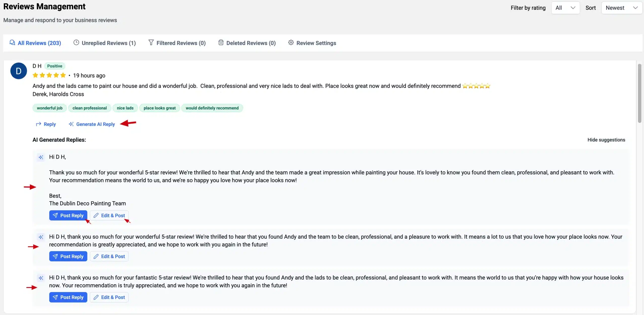The image size is (644, 315).
Task: Click the AI sparkle icon beside first suggested reply
Action: [x=41, y=157]
